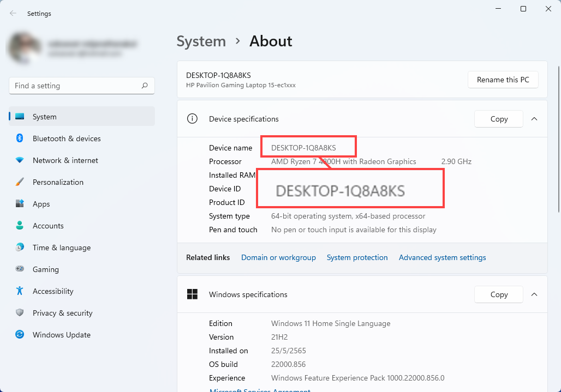Viewport: 561px width, 392px height.
Task: Click the Privacy & security shield icon
Action: click(20, 312)
